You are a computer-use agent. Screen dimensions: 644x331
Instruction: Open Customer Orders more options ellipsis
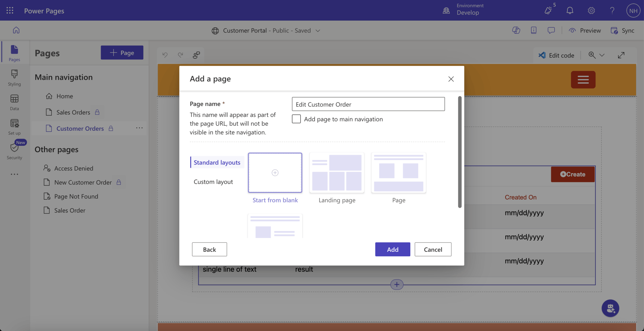(x=139, y=128)
